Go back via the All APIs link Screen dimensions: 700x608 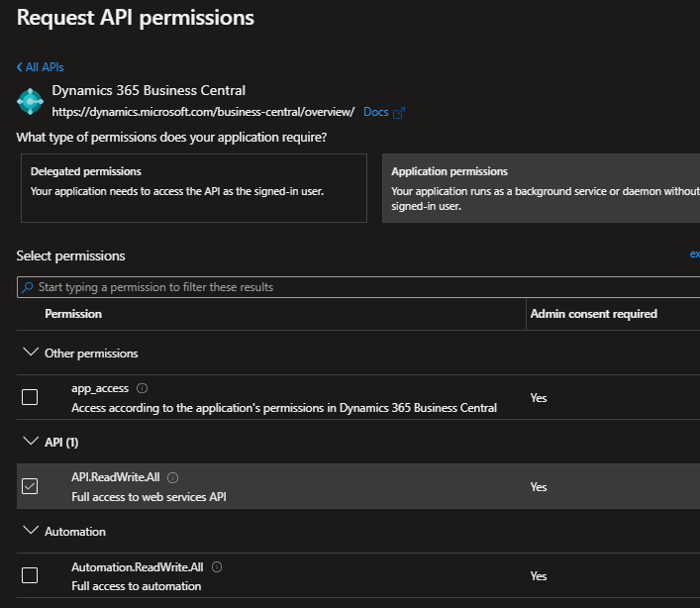(41, 67)
